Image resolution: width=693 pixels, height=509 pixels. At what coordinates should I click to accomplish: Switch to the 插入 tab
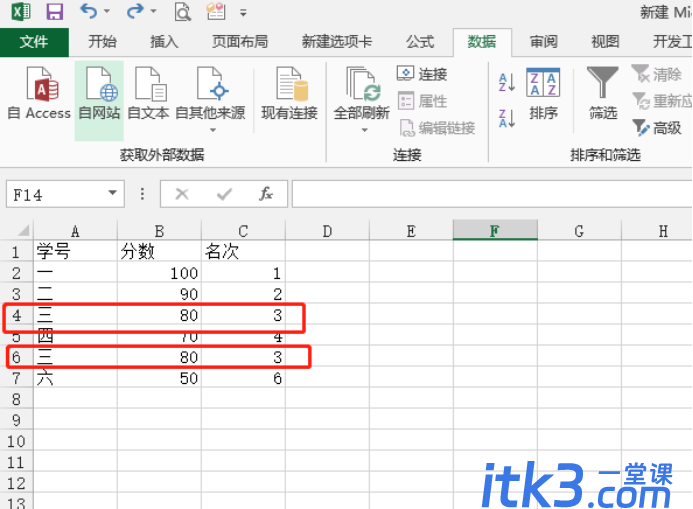click(164, 42)
